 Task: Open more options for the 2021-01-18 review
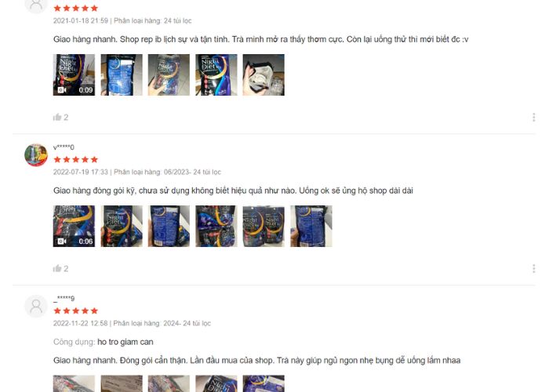point(533,118)
